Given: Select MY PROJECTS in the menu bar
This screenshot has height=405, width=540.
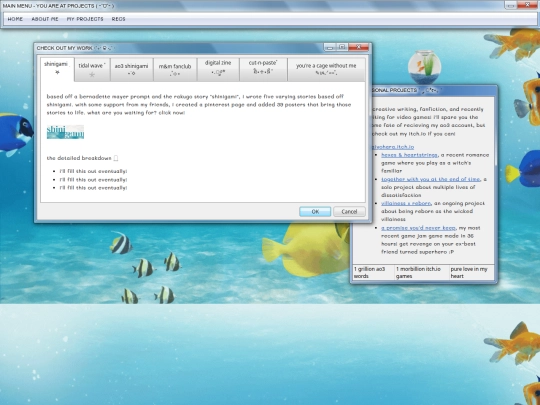Looking at the screenshot, I should point(85,19).
